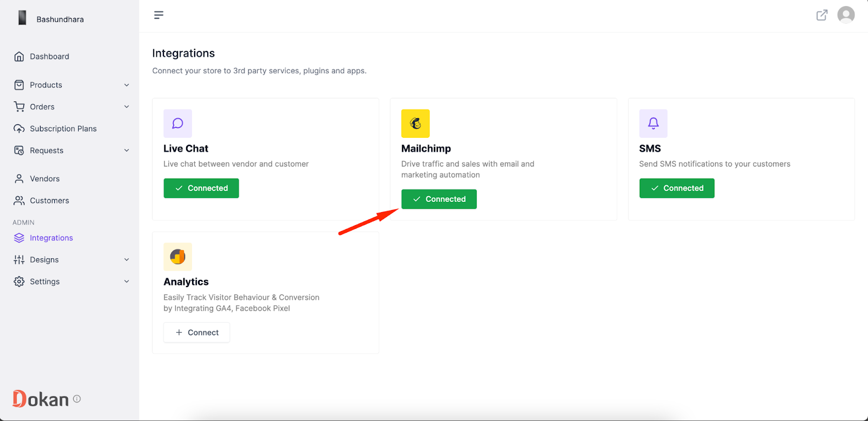Expand the Orders submenu chevron
This screenshot has width=868, height=421.
tap(126, 107)
